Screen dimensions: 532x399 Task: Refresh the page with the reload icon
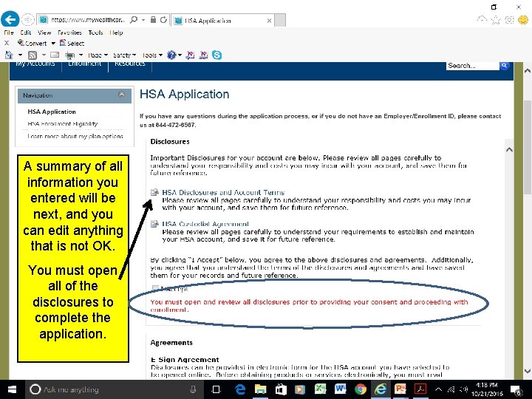pos(163,20)
